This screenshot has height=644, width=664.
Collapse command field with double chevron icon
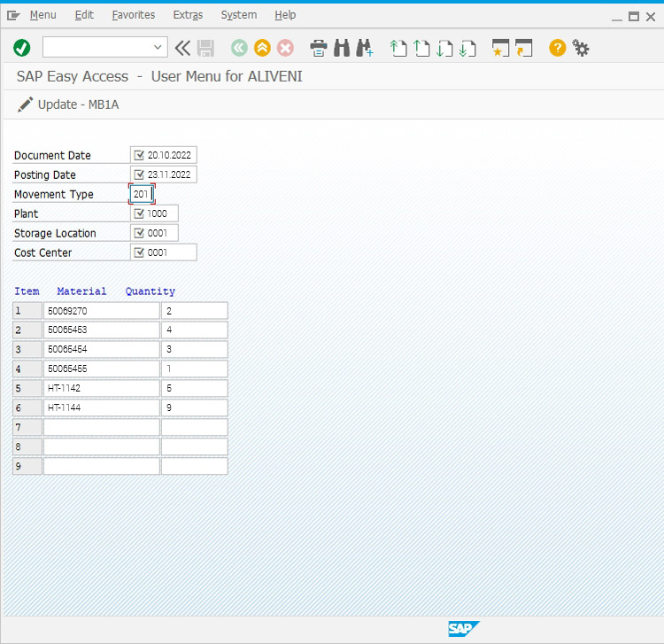click(182, 48)
